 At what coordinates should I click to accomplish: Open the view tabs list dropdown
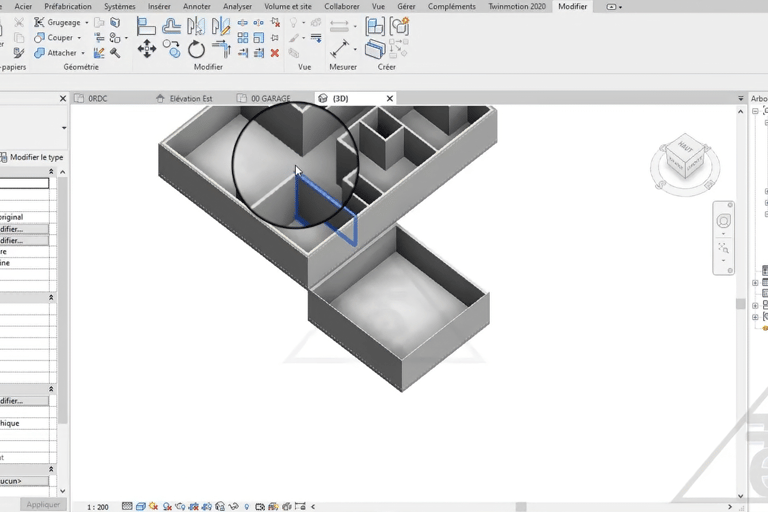pos(741,98)
